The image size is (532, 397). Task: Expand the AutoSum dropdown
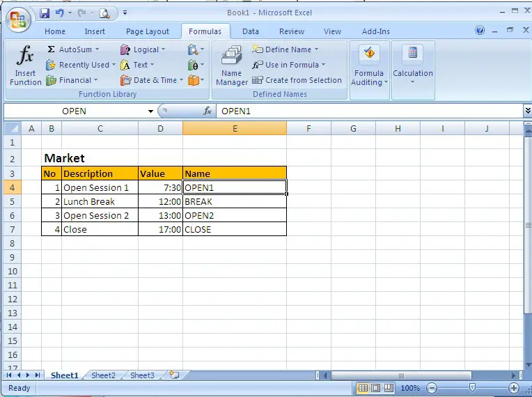[x=97, y=49]
